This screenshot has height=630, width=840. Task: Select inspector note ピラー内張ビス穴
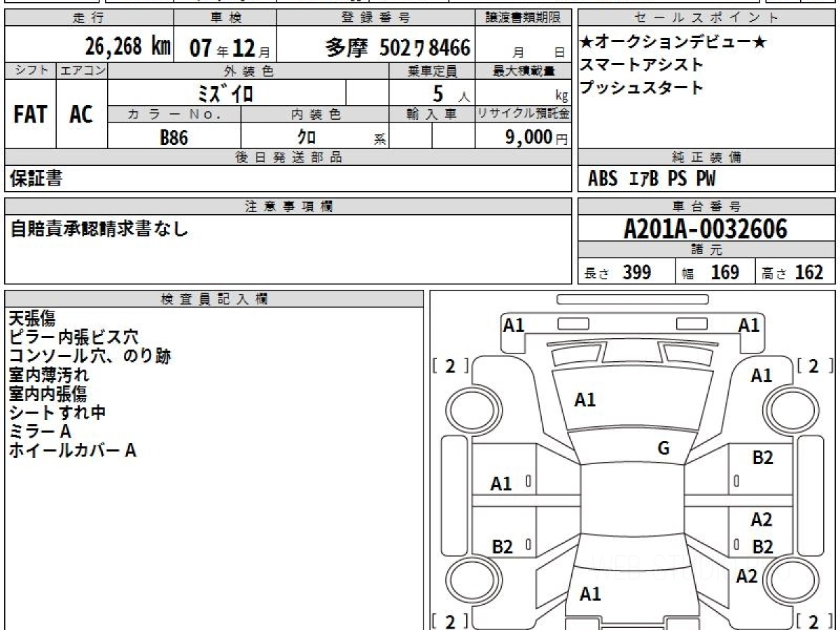click(73, 337)
